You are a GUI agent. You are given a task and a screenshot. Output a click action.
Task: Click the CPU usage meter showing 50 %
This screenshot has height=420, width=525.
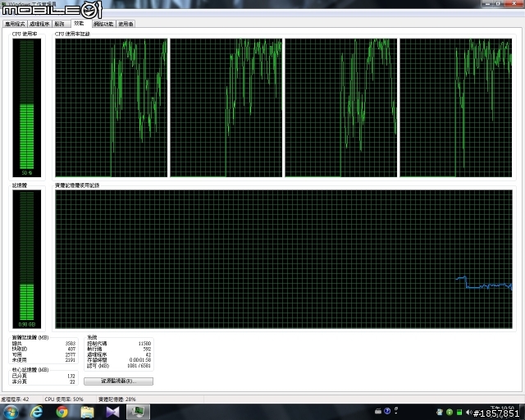click(27, 107)
